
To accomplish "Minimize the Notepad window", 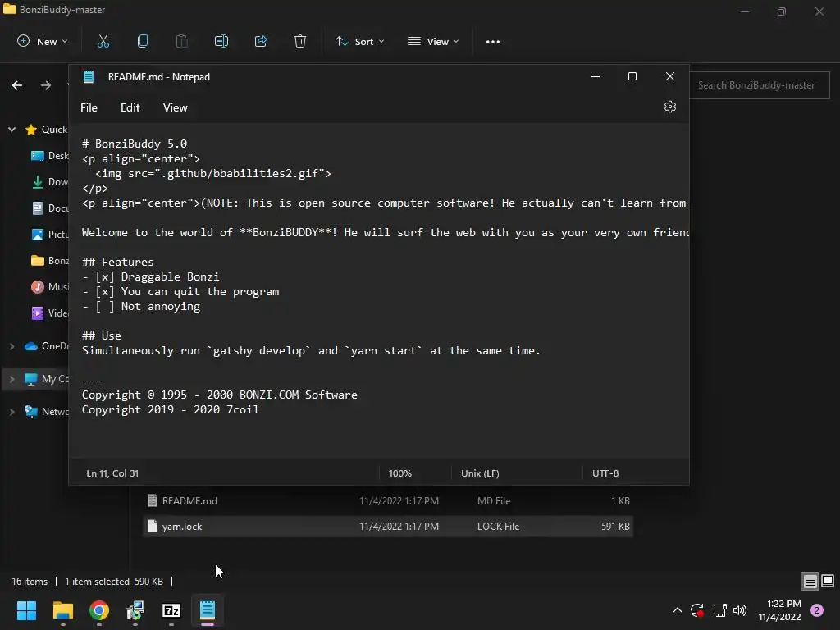I will click(x=596, y=76).
